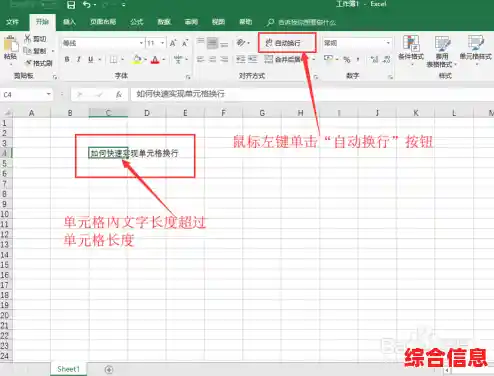Image resolution: width=494 pixels, height=376 pixels.
Task: Toggle Bold formatting
Action: click(x=67, y=59)
